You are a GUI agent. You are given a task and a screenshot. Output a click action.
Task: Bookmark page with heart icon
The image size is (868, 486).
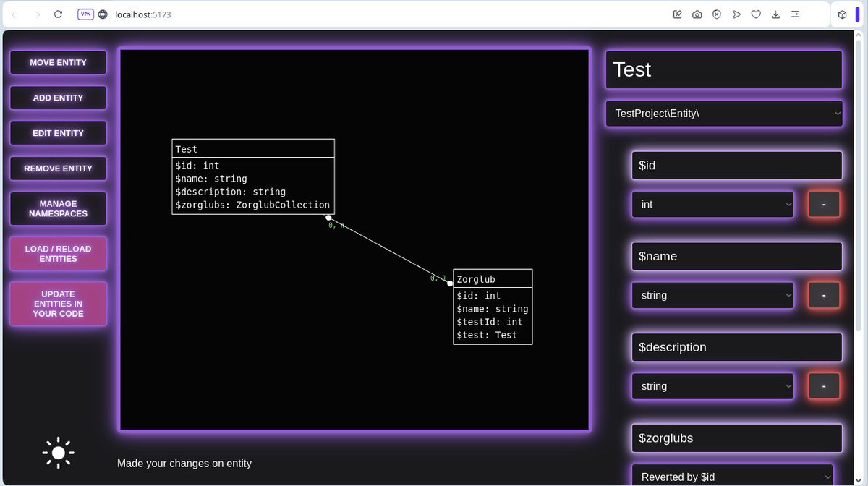click(756, 14)
